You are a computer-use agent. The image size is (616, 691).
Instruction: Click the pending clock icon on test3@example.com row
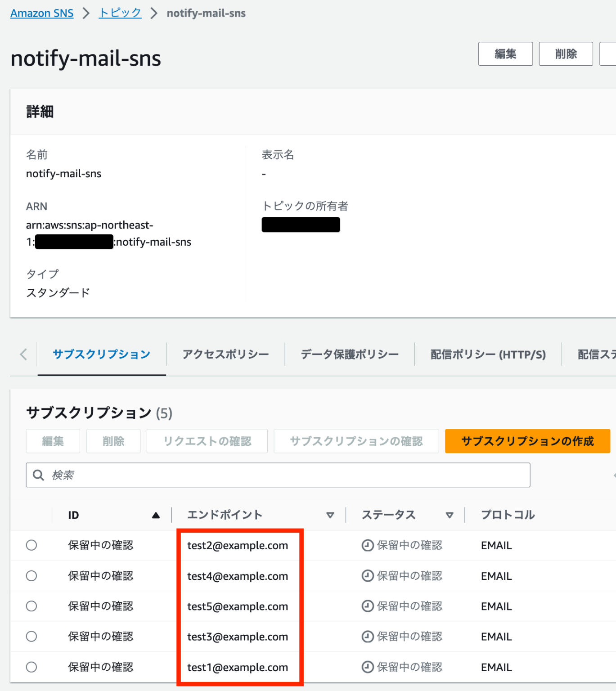(x=367, y=637)
